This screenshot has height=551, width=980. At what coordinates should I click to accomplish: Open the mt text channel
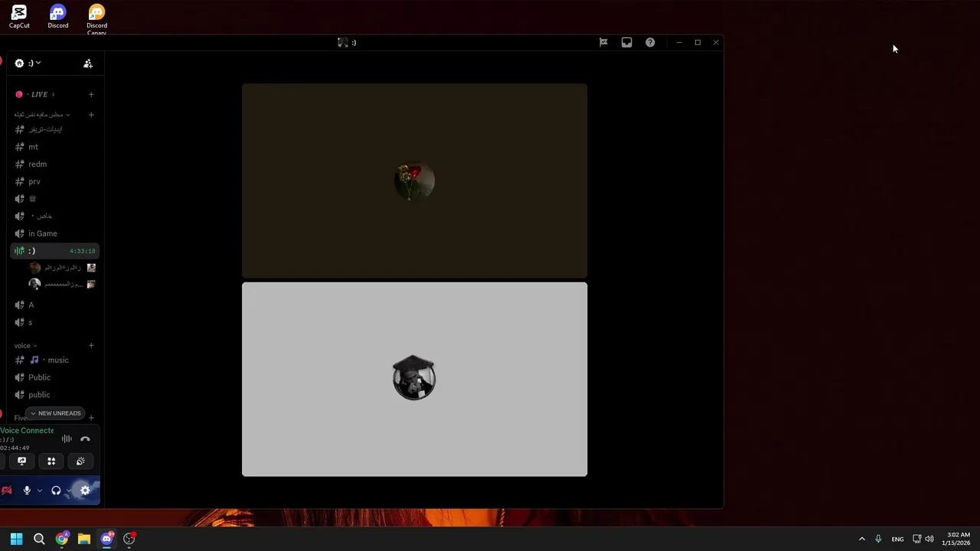(54, 147)
